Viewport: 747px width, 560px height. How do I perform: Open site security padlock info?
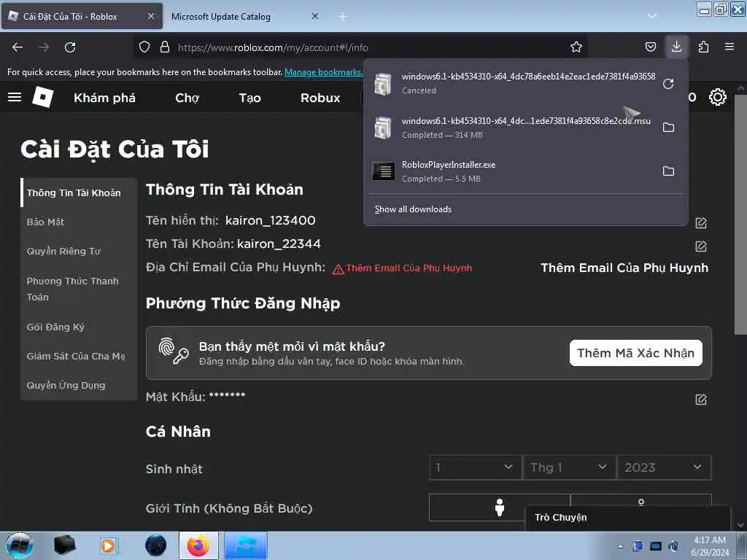[x=165, y=47]
